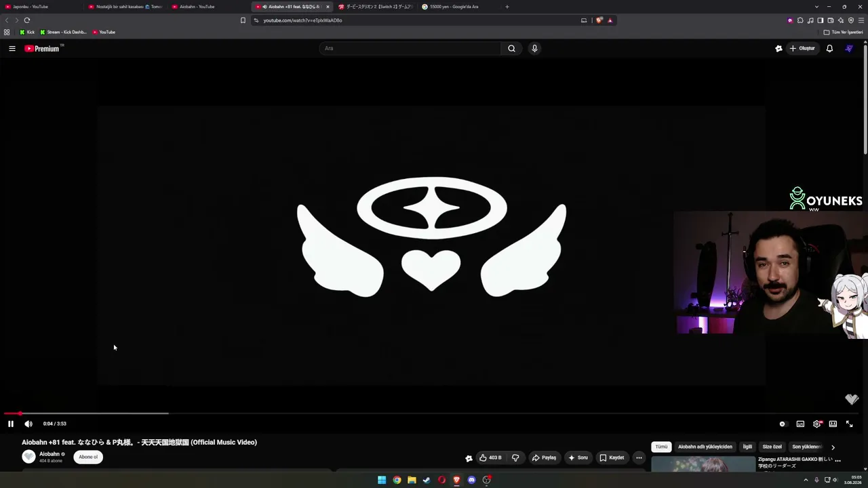
Task: Share the video with Paylaş button
Action: [x=544, y=457]
